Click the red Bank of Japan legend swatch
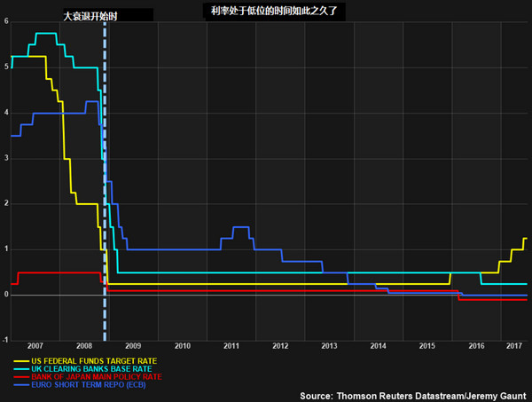Screen dimensions: 532x402 [21, 377]
